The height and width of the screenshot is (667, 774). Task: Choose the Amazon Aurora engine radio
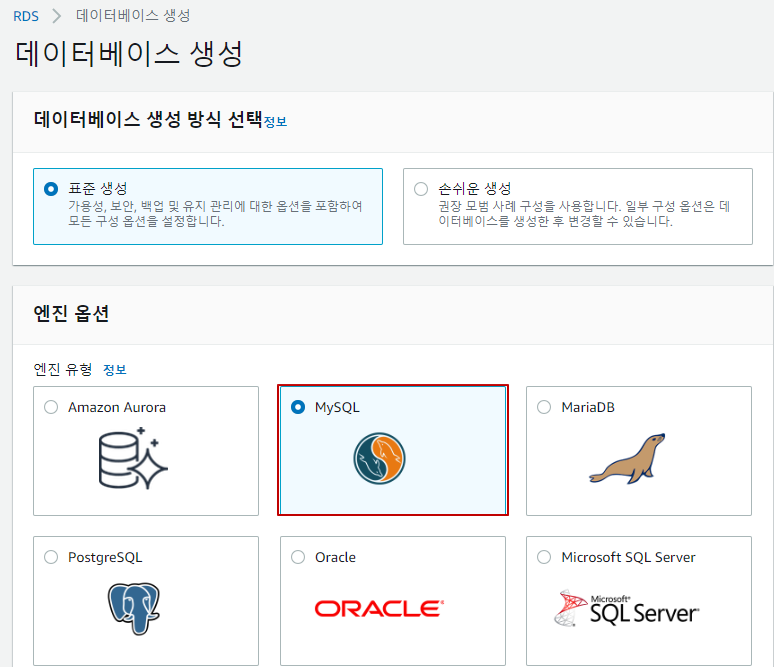point(51,407)
